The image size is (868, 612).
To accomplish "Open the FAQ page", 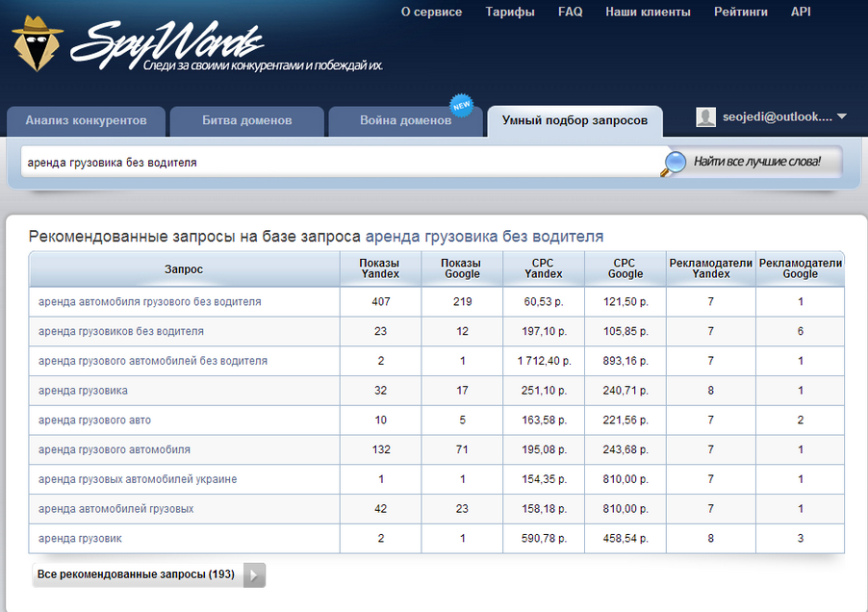I will (x=571, y=12).
